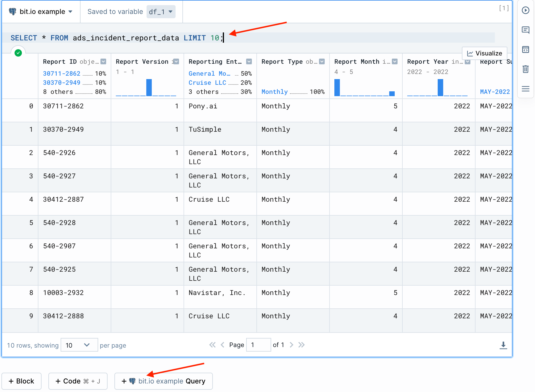535x392 pixels.
Task: Open the Report ID column menu
Action: 104,61
